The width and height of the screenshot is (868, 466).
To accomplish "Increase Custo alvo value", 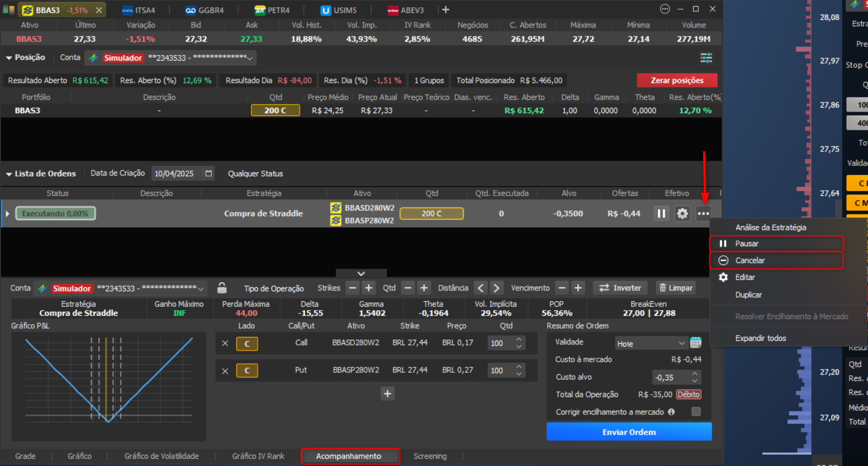I will click(x=695, y=373).
